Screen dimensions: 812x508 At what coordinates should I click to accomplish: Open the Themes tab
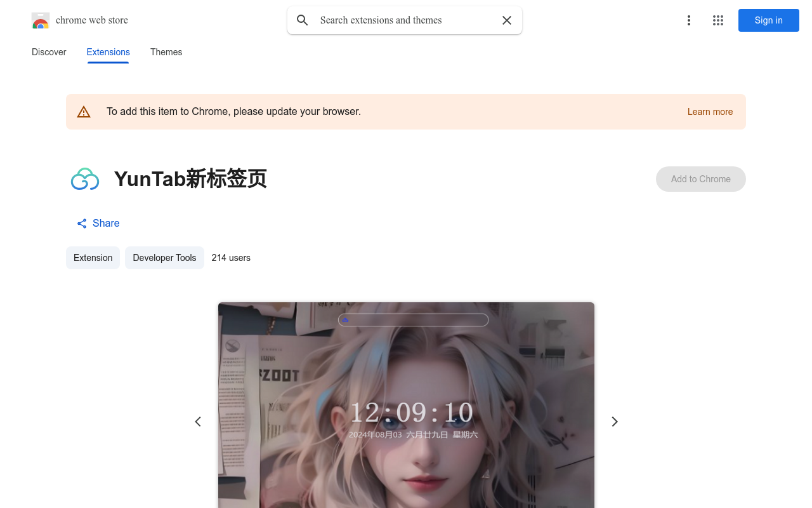click(x=166, y=52)
